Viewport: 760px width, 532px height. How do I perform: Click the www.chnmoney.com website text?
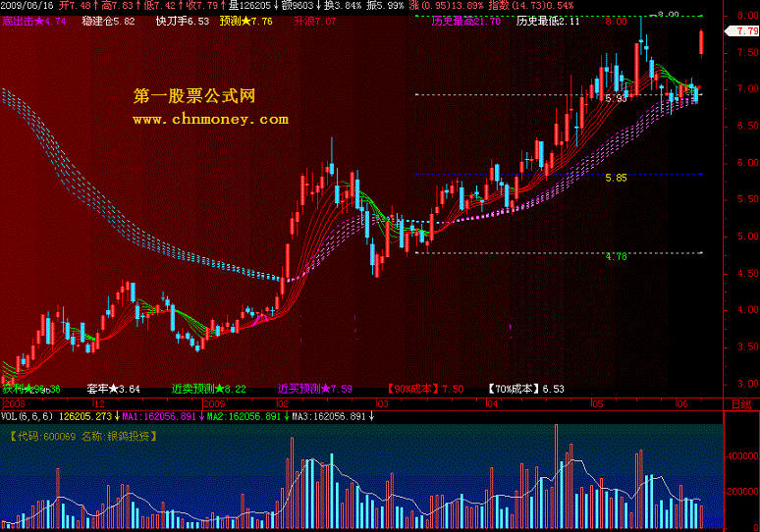click(x=211, y=119)
